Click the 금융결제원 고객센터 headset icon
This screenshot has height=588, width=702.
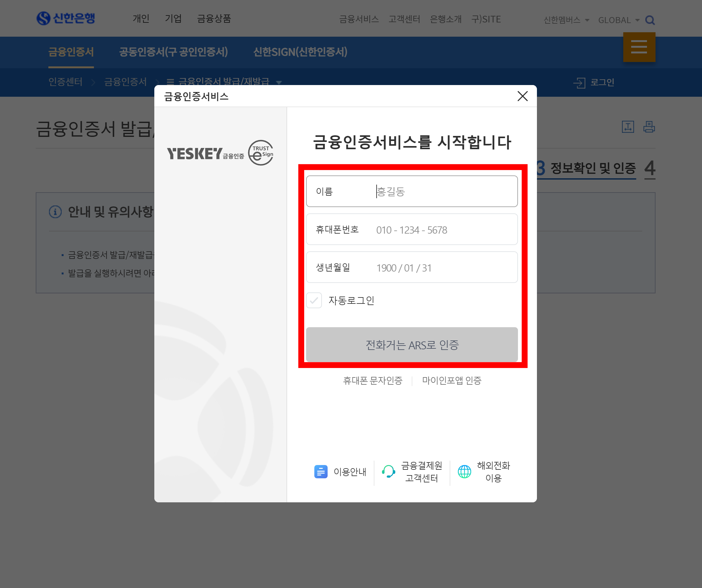(x=388, y=472)
